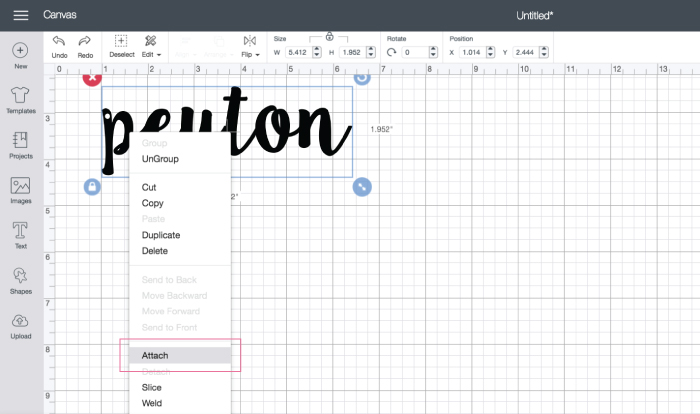Open the Templates panel
The image size is (700, 414).
pyautogui.click(x=21, y=100)
